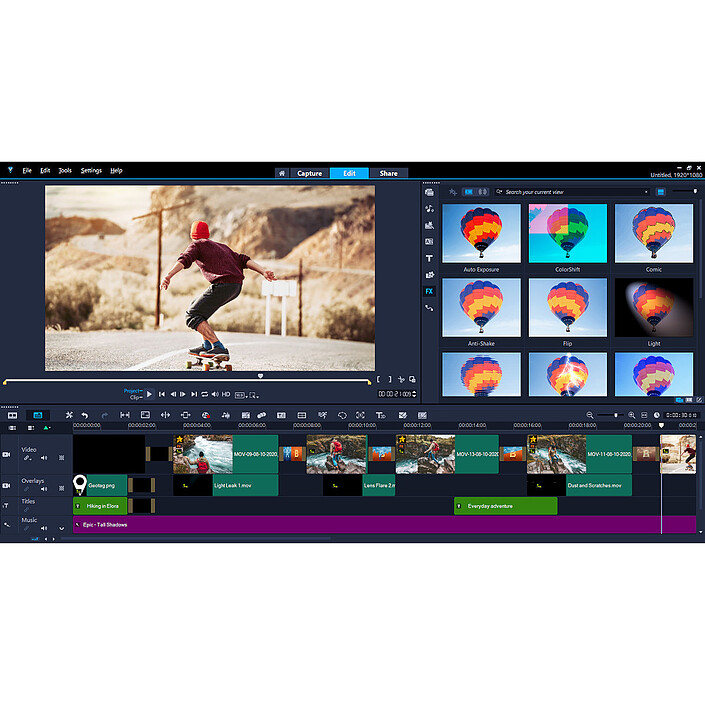Open the add chapter/cue marker dropdown
This screenshot has height=705, width=705.
(x=46, y=428)
